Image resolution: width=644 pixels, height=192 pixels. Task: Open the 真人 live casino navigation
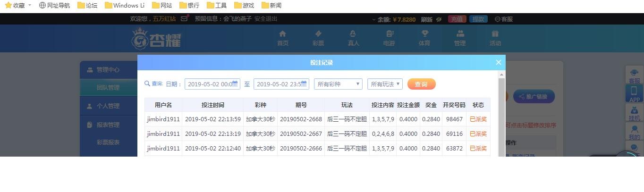[353, 38]
